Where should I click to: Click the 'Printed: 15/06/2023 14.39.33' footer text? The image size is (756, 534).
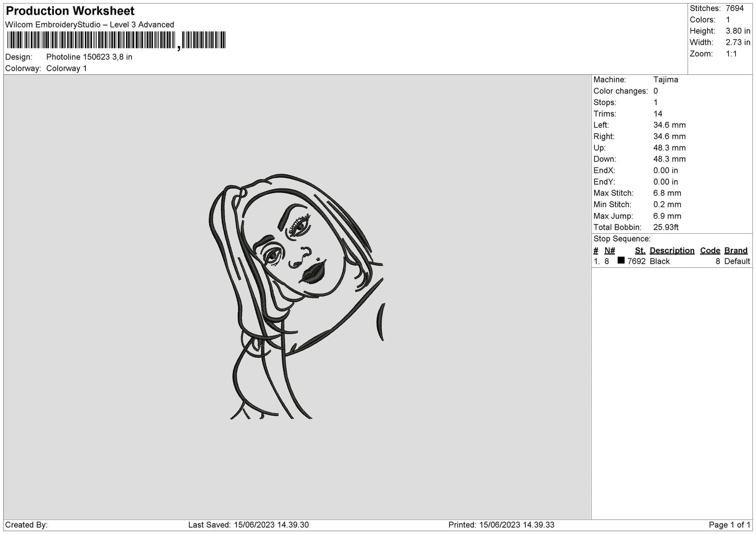(501, 525)
